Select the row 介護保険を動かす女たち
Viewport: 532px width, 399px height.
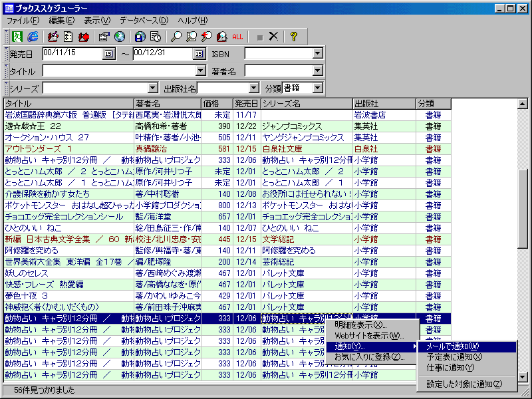point(227,194)
